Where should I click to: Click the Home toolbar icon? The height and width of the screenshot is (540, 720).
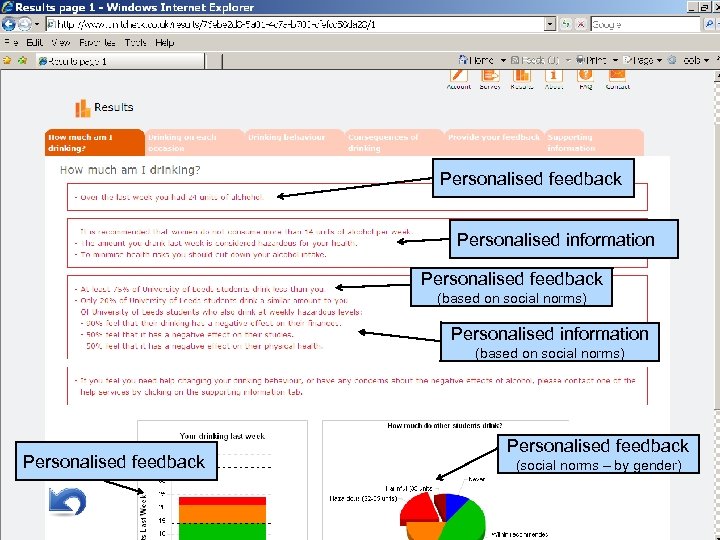[x=463, y=60]
